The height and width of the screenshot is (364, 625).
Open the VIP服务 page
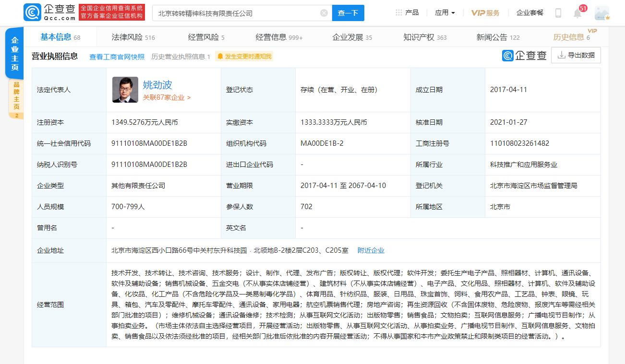pos(485,13)
